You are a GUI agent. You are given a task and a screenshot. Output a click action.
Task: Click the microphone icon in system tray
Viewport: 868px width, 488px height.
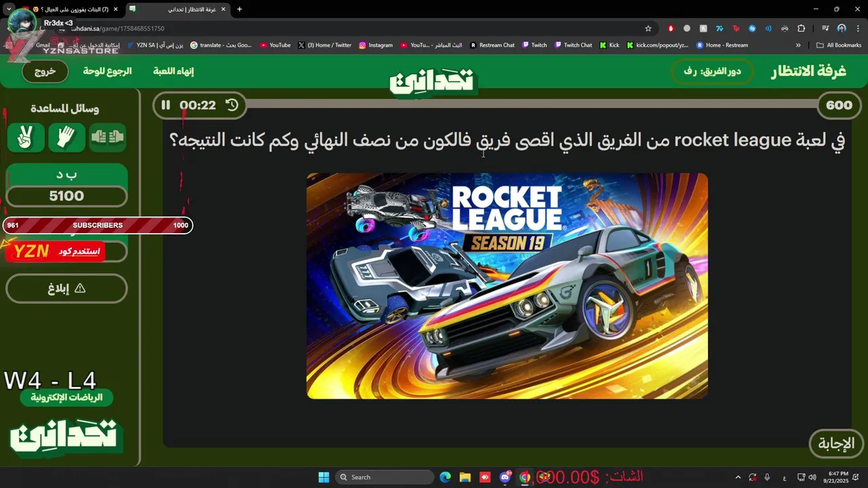(x=767, y=477)
